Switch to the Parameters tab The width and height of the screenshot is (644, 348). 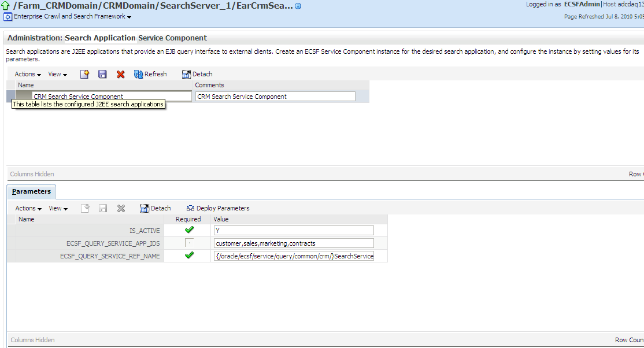(x=31, y=191)
